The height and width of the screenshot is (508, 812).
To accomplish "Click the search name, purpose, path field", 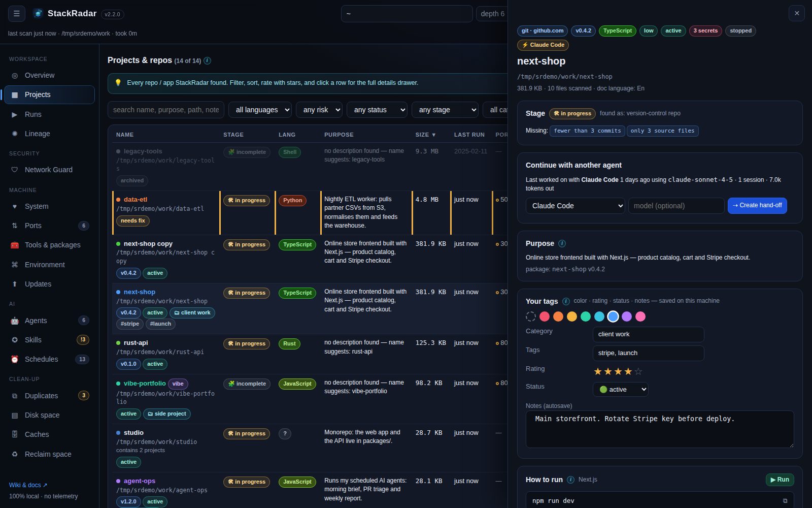I will [166, 110].
